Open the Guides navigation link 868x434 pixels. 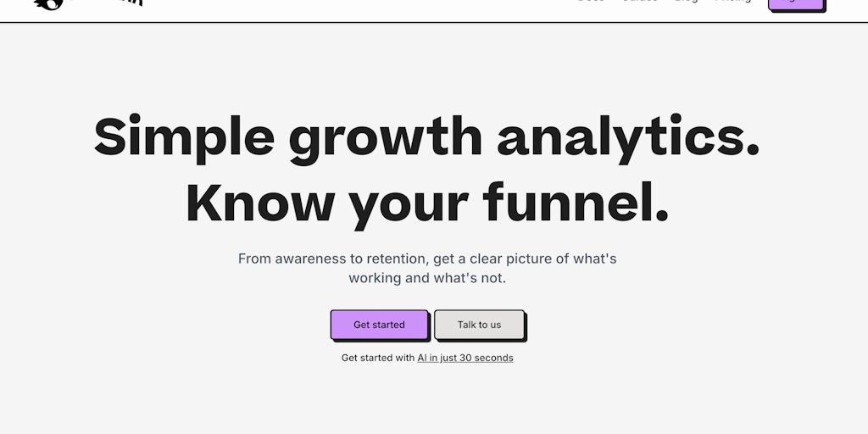point(639,2)
